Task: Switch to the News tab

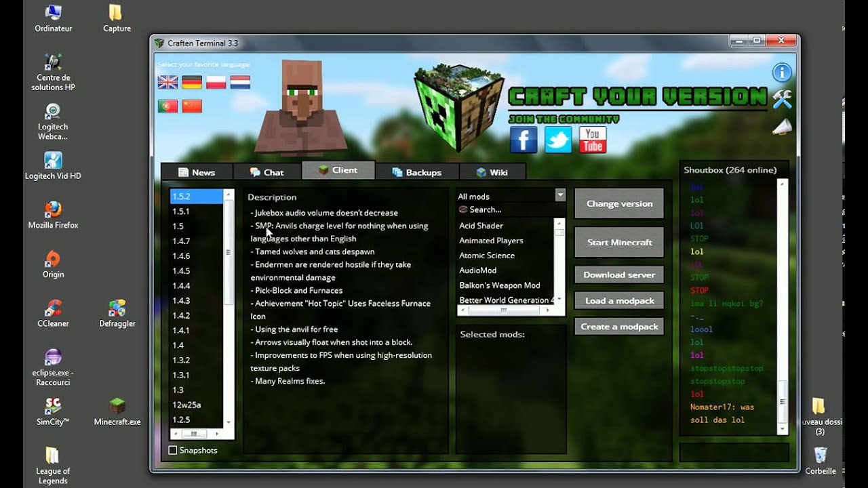Action: [197, 172]
